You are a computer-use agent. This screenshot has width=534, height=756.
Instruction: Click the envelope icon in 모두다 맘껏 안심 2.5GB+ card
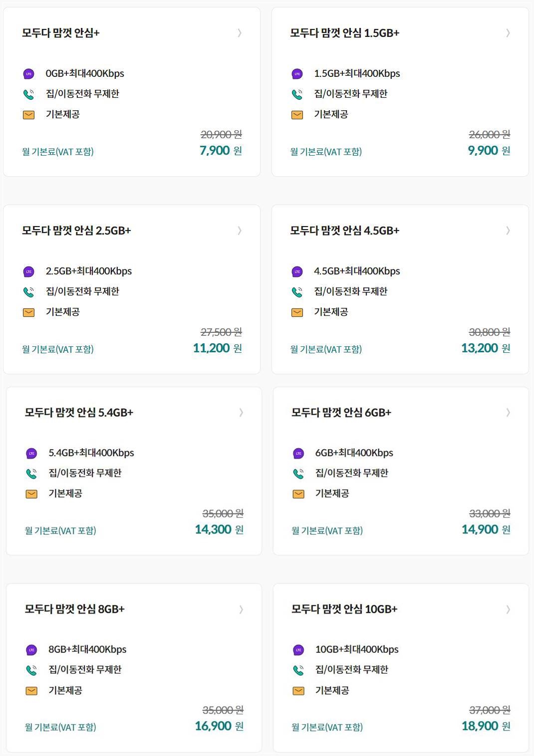(29, 312)
